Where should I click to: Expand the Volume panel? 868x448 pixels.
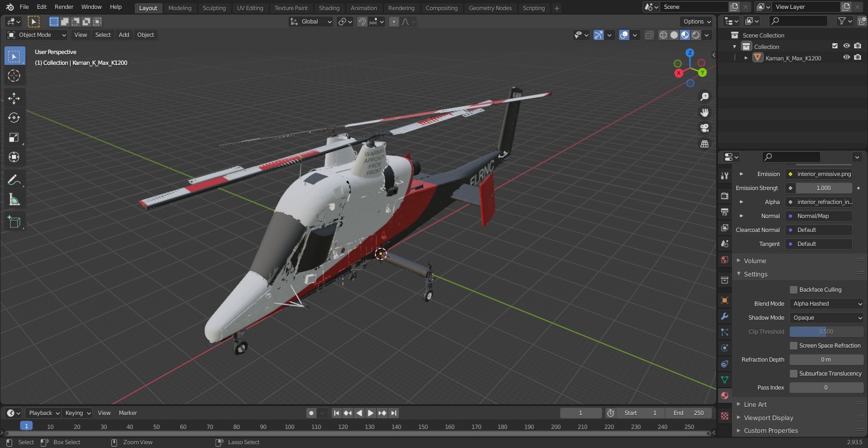pos(755,261)
